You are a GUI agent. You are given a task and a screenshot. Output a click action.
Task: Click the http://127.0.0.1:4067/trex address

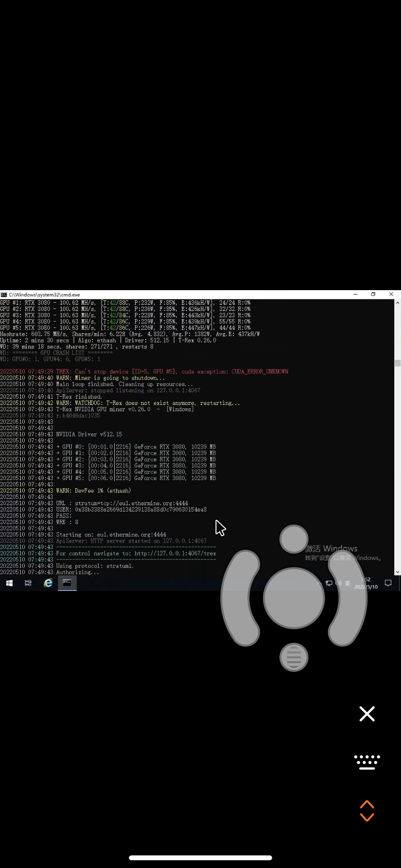coord(175,554)
